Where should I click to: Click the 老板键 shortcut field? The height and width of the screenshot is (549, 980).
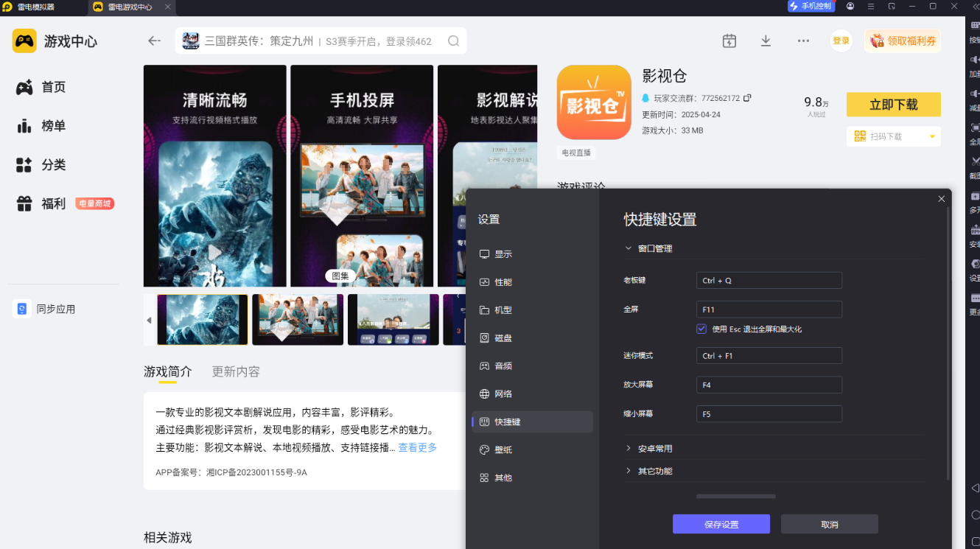click(x=769, y=281)
